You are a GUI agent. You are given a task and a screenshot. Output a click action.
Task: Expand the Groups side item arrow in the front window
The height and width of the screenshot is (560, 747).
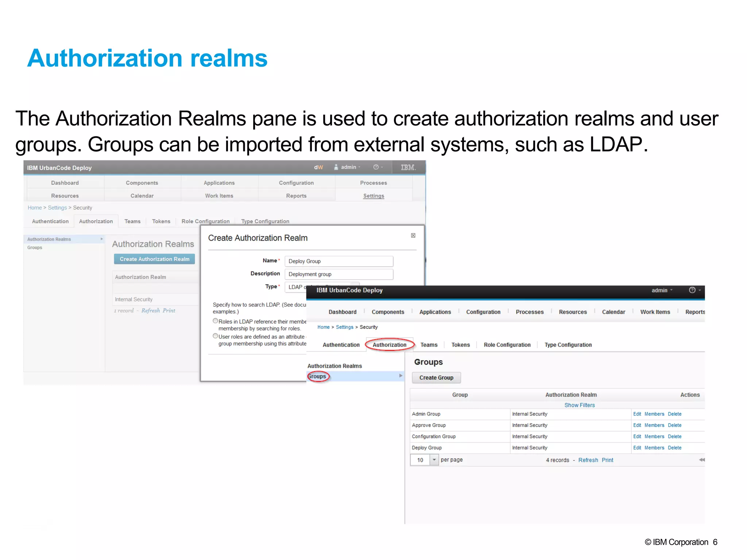[x=400, y=376]
